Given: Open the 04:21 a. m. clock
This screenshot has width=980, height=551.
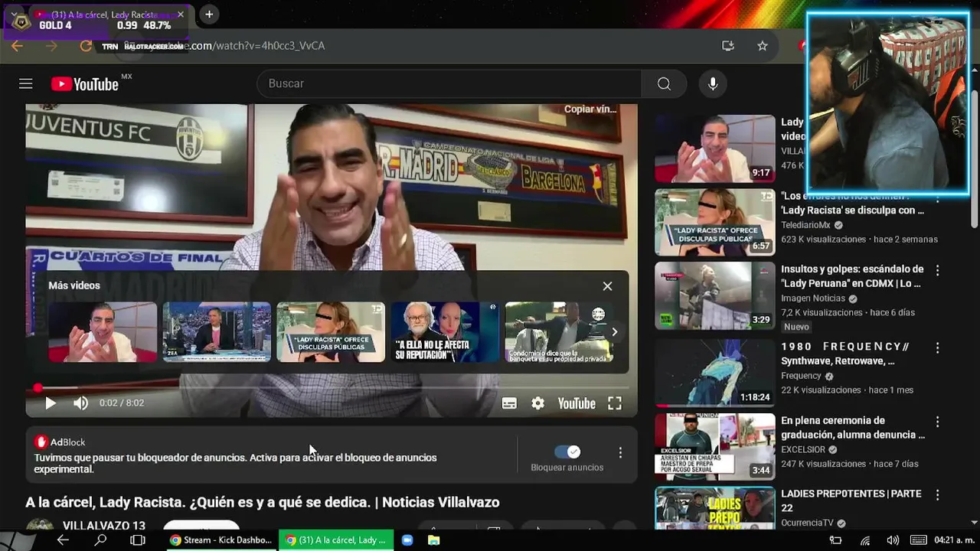Looking at the screenshot, I should click(x=953, y=540).
